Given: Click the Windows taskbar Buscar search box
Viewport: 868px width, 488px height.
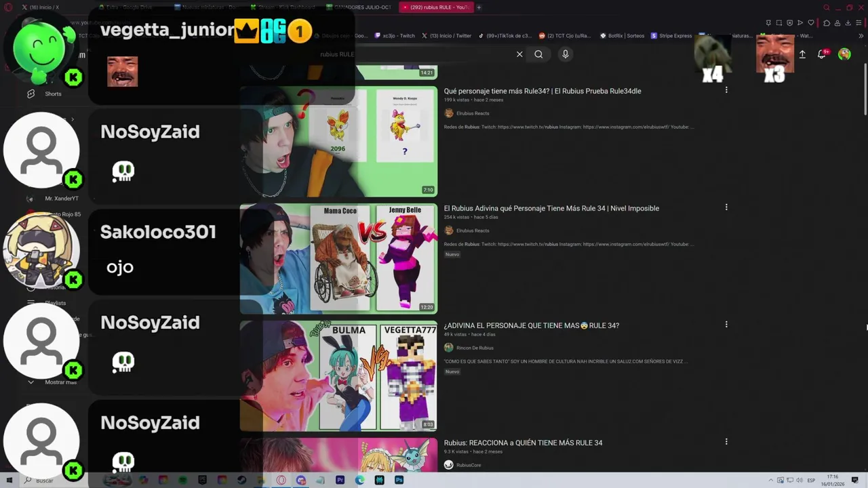Looking at the screenshot, I should tap(54, 480).
